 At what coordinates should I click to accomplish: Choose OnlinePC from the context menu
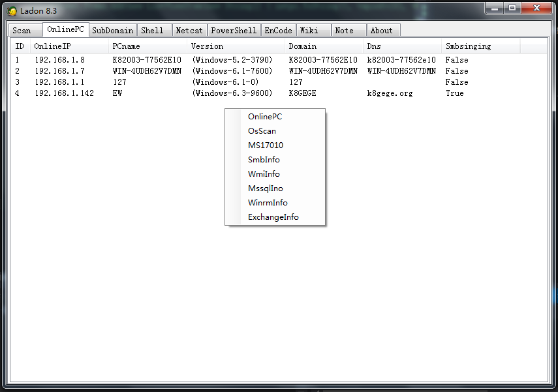click(x=275, y=117)
